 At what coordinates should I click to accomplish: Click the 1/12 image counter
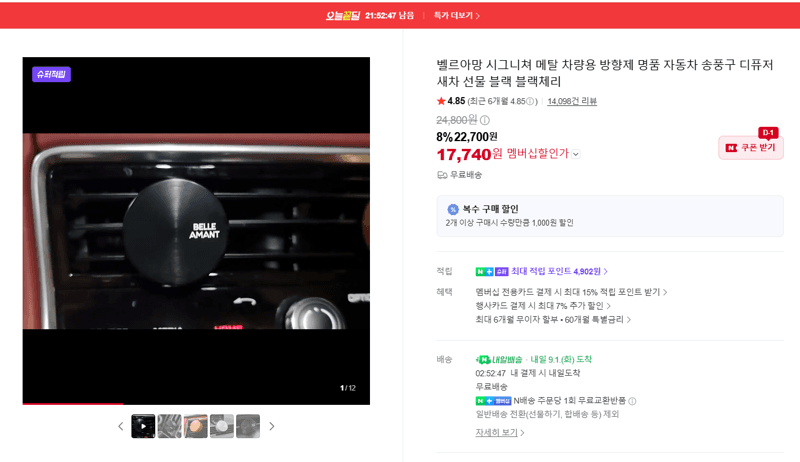(348, 388)
